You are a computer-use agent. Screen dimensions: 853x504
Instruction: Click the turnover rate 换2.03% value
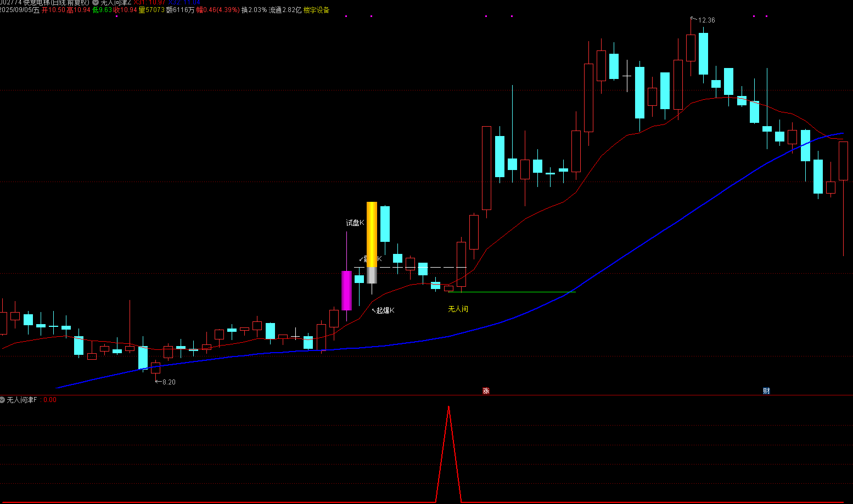[x=254, y=10]
